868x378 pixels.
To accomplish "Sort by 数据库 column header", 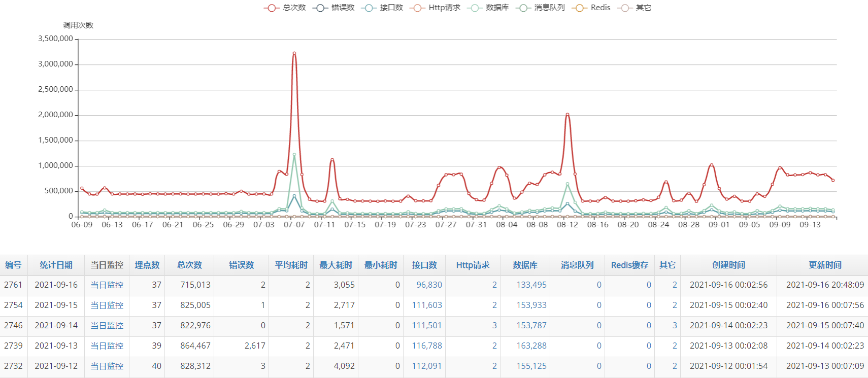I will tap(525, 265).
